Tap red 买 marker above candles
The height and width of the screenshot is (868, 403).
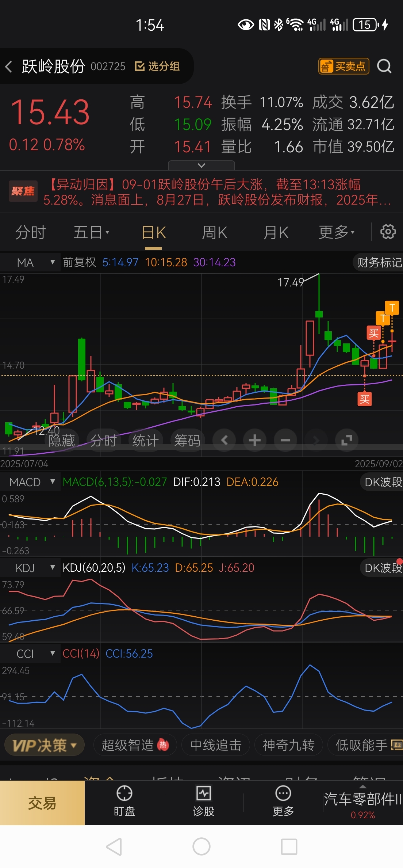coord(373,333)
